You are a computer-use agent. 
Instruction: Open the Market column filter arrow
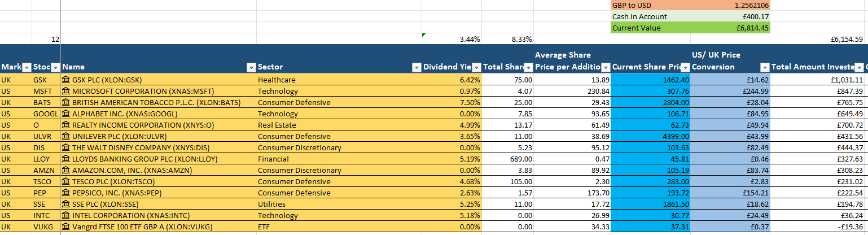point(26,67)
